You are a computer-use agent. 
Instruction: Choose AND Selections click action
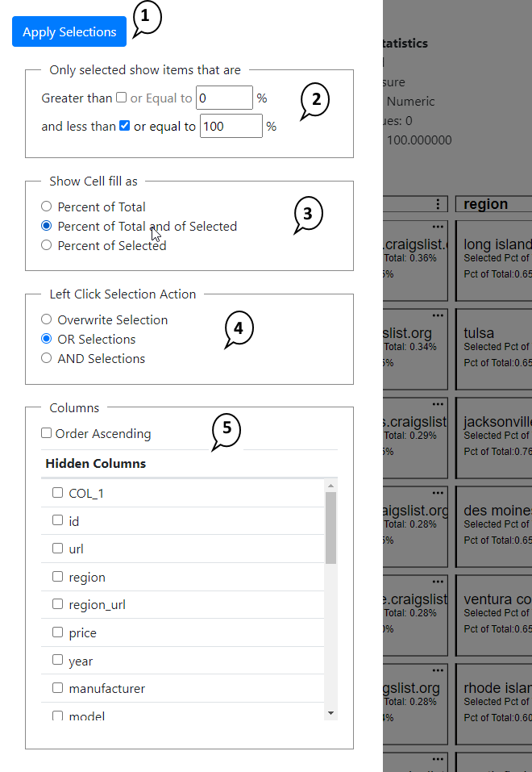47,358
